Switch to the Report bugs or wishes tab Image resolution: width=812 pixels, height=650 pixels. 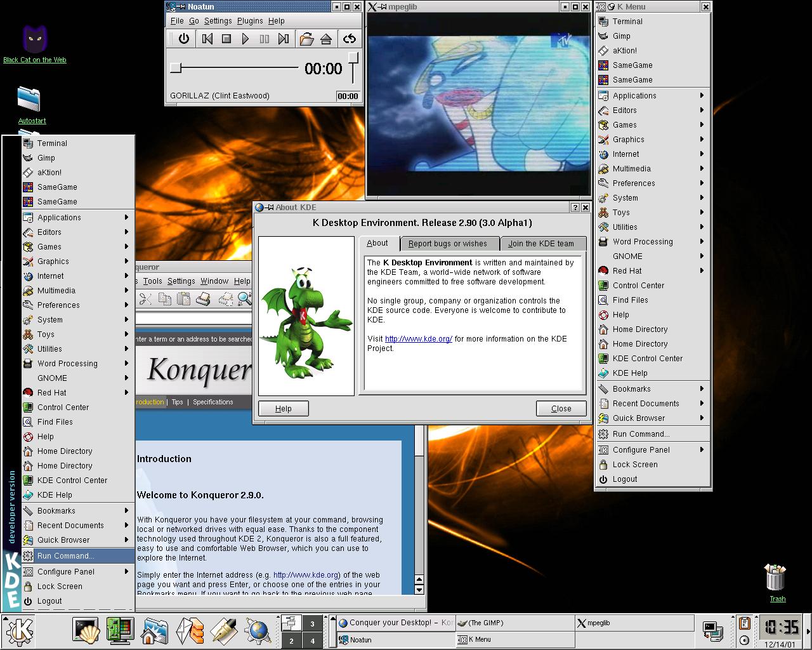coord(448,244)
